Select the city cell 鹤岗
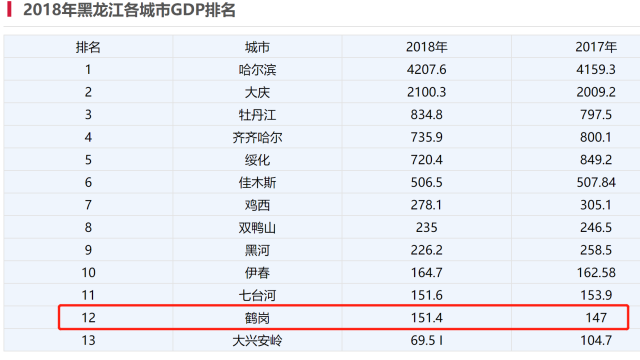Viewport: 640px width, 360px height. 257,318
